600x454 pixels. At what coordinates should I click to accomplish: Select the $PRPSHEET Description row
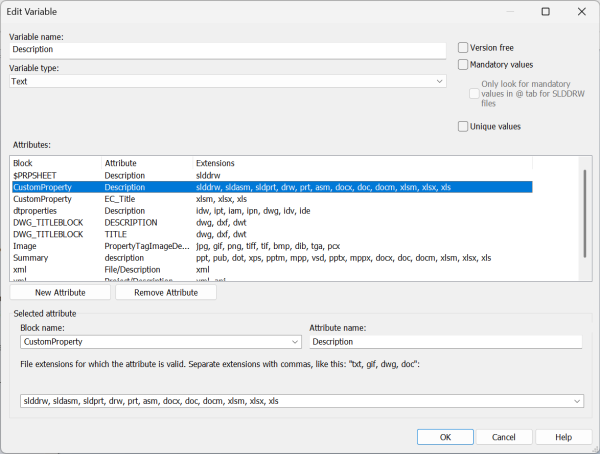(272, 176)
